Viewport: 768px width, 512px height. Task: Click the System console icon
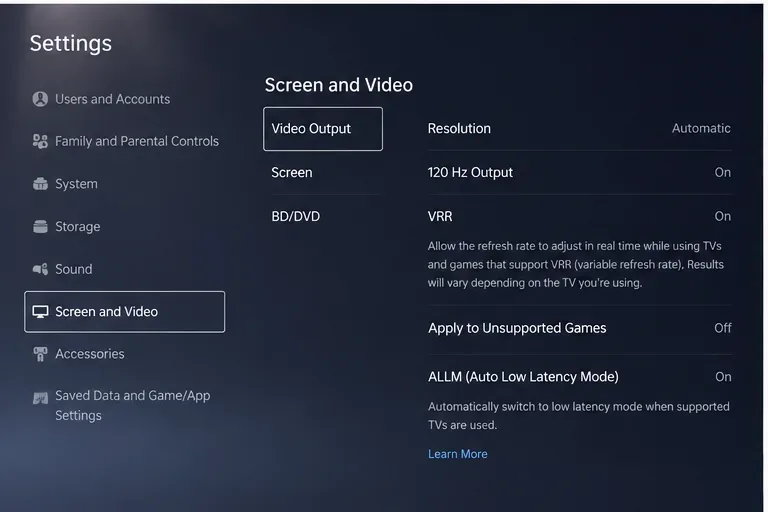[40, 184]
